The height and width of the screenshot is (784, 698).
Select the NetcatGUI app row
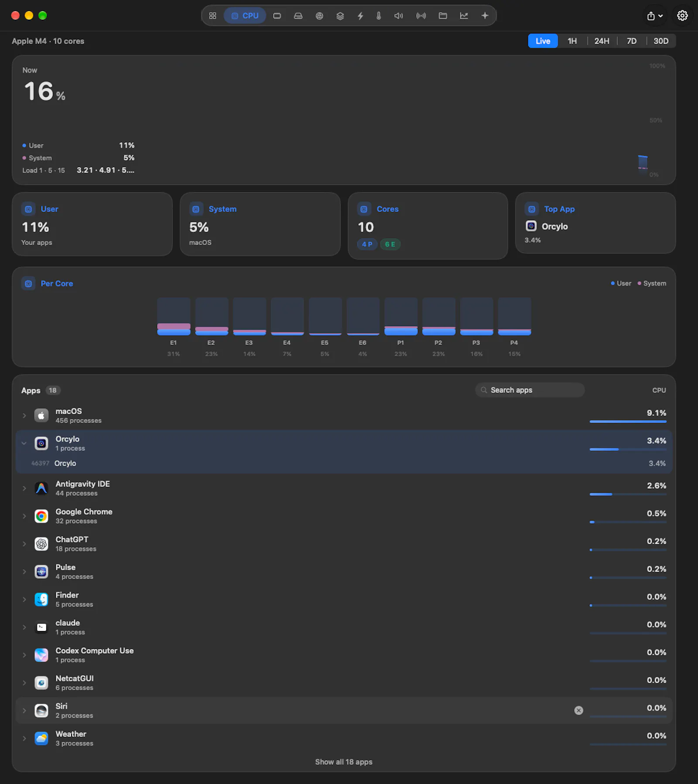(x=344, y=683)
